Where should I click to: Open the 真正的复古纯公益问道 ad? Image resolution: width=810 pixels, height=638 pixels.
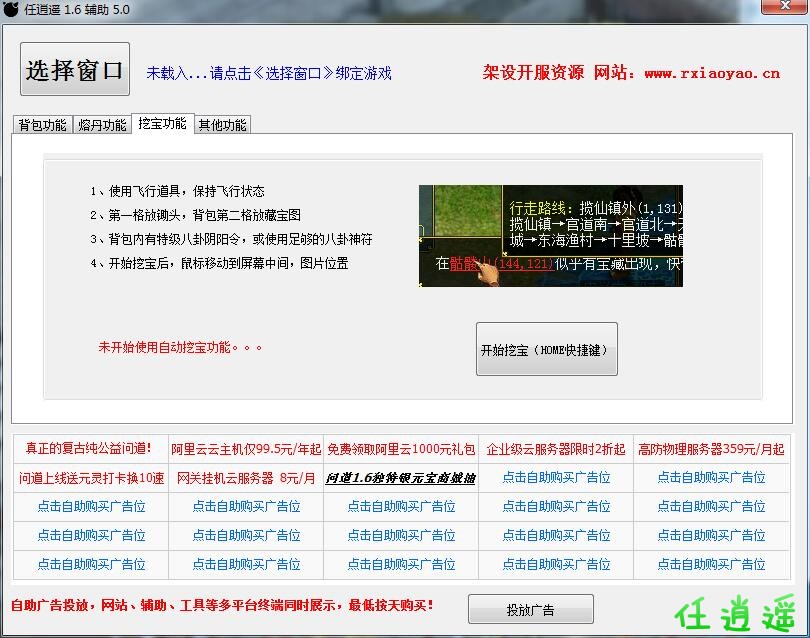click(x=88, y=450)
